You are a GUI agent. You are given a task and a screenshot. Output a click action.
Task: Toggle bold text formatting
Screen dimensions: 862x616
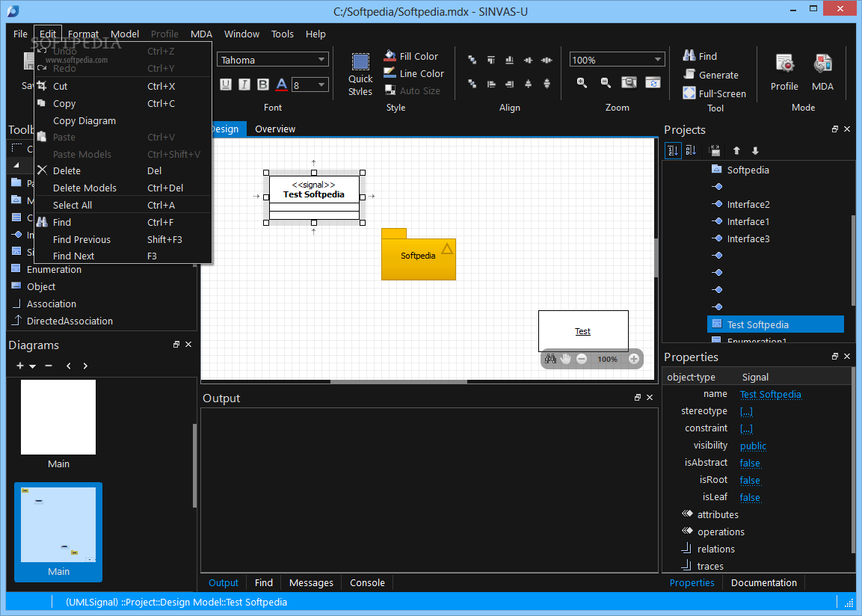(262, 84)
